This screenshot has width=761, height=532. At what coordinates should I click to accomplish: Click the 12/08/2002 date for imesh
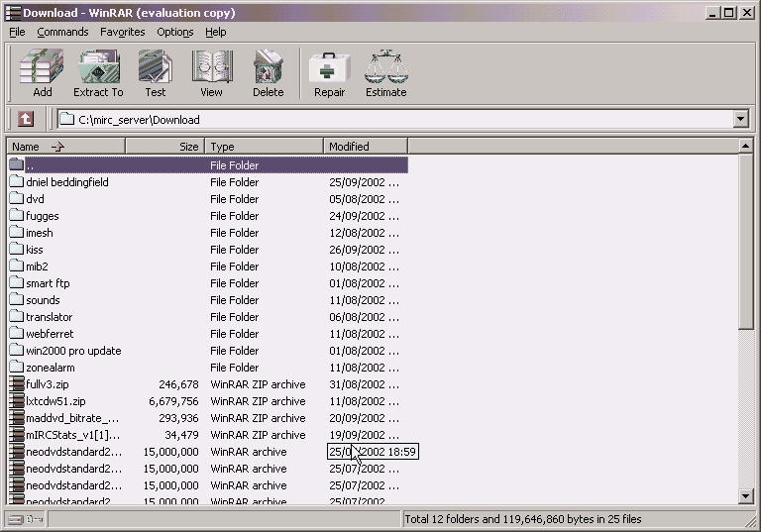pos(364,233)
